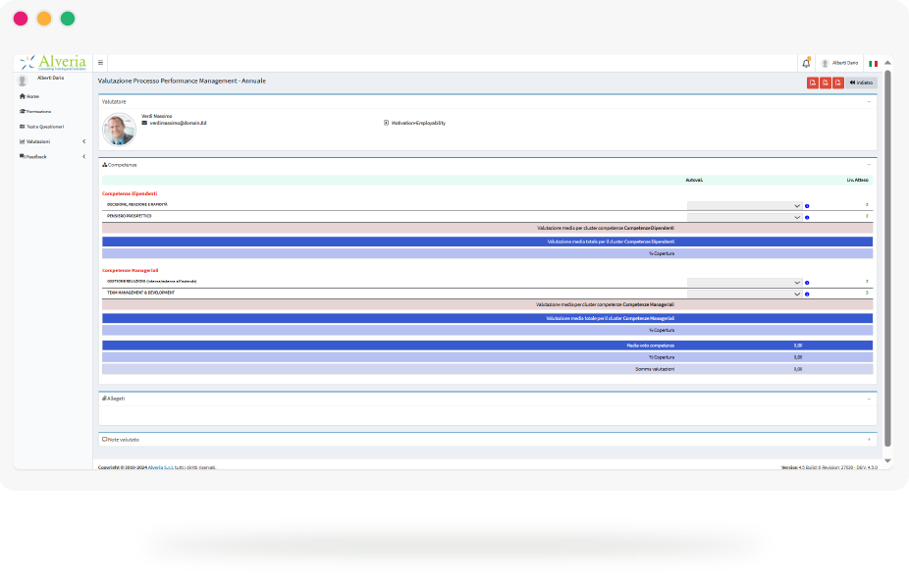Click the Liv. Atteso column header

857,181
